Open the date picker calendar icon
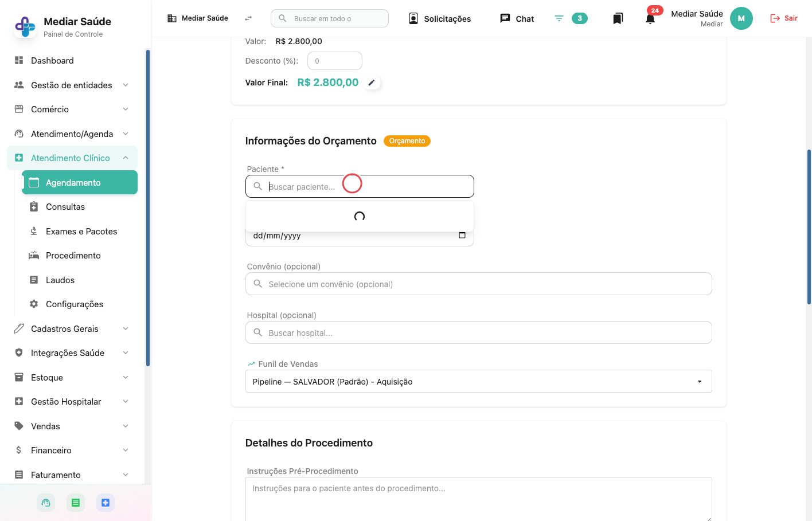The image size is (812, 521). pyautogui.click(x=462, y=235)
